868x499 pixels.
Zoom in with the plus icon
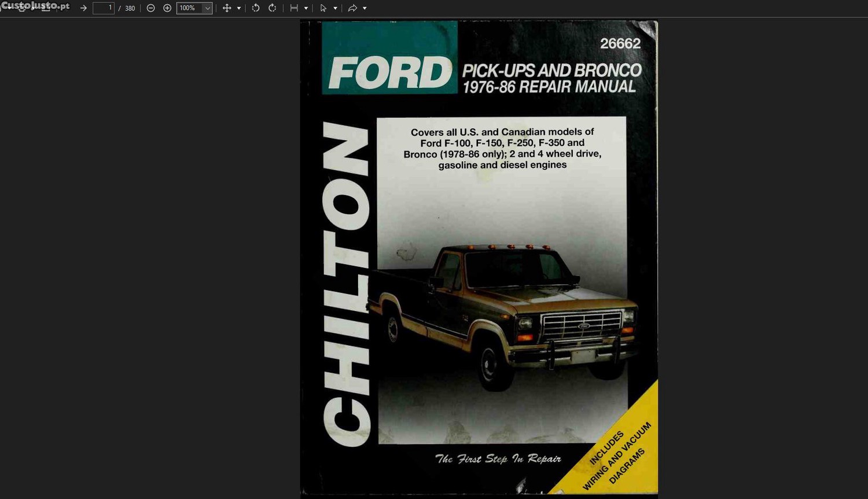point(167,8)
